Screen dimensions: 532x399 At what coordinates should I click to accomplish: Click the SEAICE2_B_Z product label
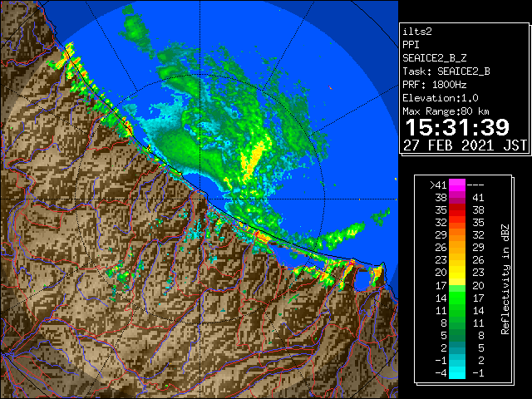coord(434,58)
